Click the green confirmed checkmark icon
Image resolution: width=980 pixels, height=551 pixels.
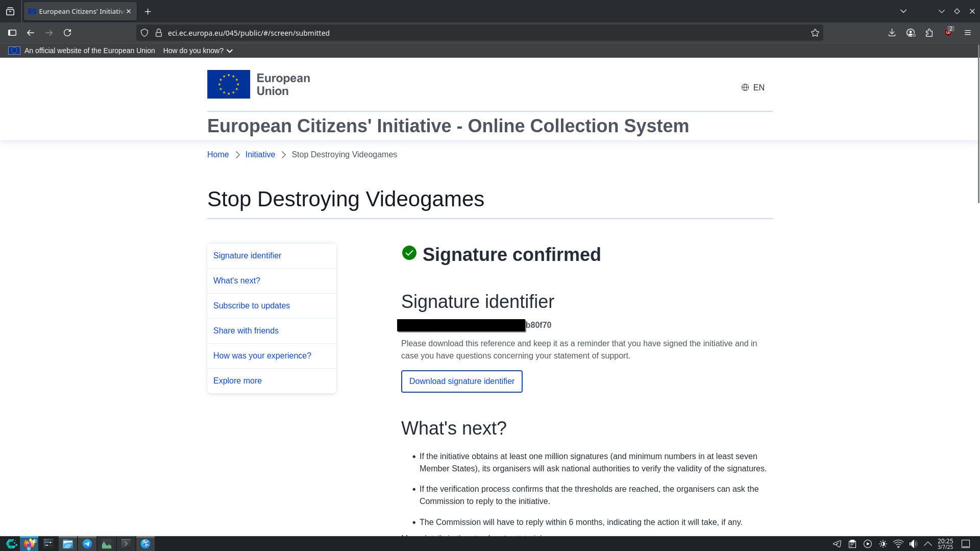(x=409, y=253)
